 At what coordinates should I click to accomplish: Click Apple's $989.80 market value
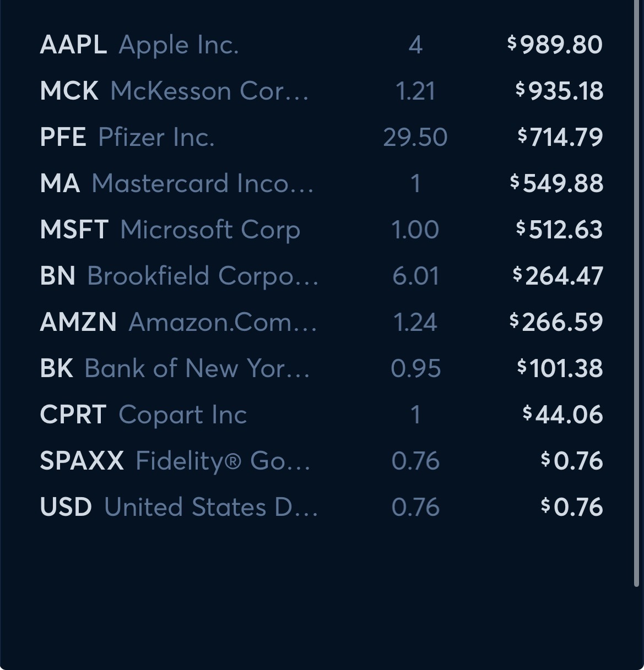tap(555, 45)
